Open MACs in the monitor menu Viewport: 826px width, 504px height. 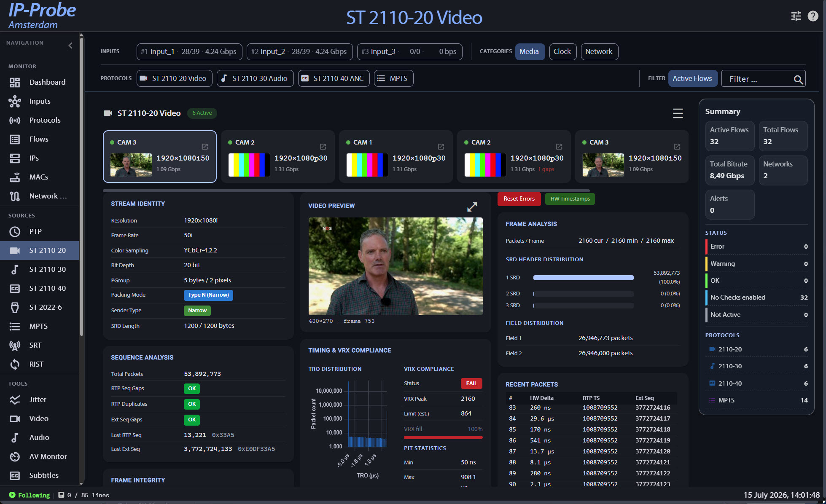coord(39,177)
